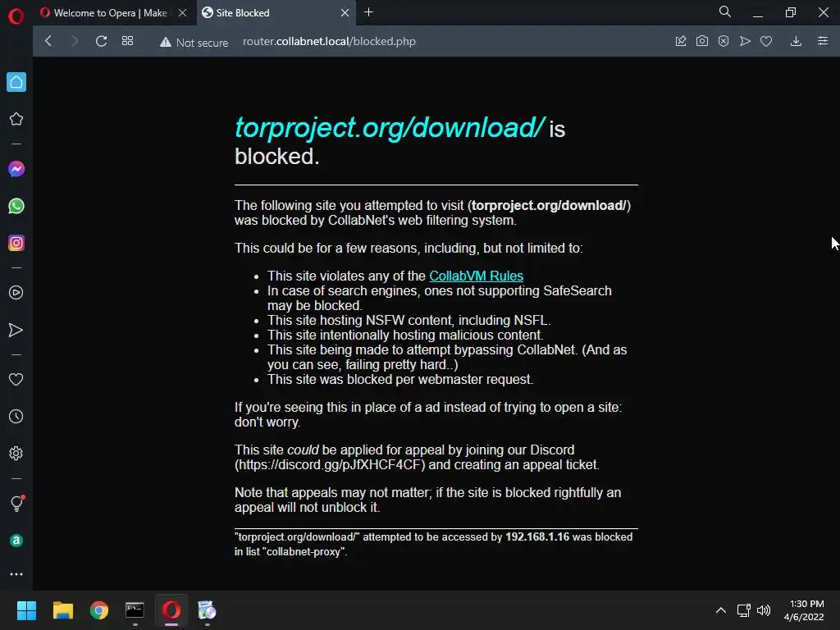
Task: Open lightbulb tips icon in sidebar
Action: point(16,503)
